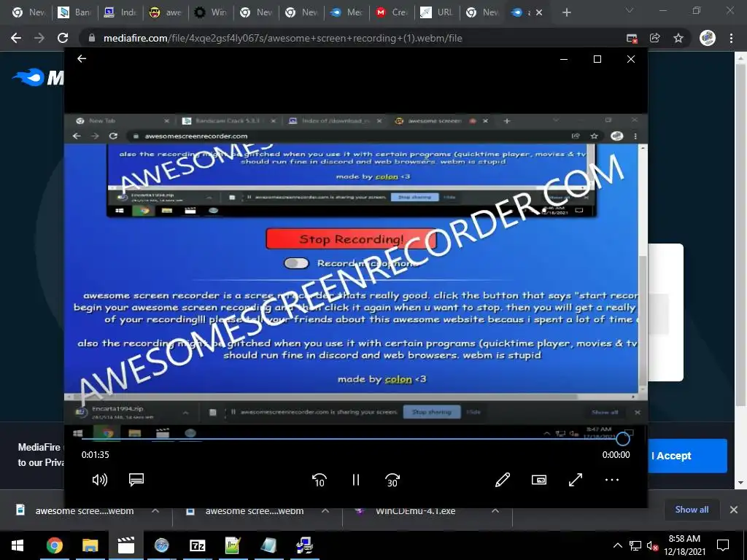Open Chrome from the taskbar
This screenshot has height=560, width=747.
coord(54,545)
